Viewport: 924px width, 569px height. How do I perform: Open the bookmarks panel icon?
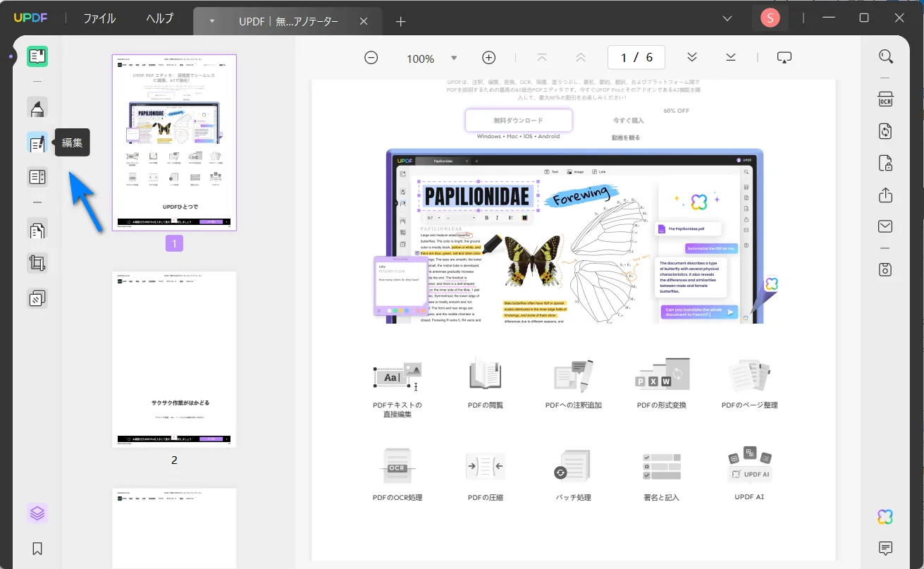pos(37,548)
